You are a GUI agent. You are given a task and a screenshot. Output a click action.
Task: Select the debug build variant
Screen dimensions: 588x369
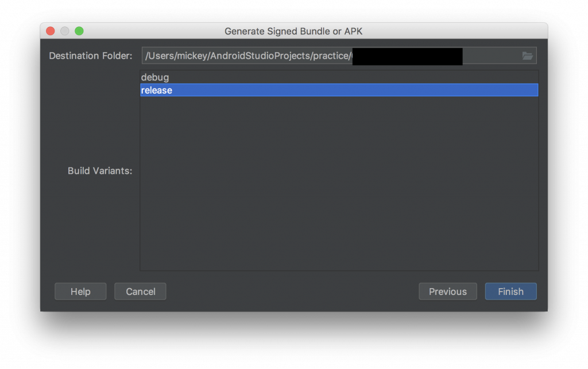click(x=339, y=77)
